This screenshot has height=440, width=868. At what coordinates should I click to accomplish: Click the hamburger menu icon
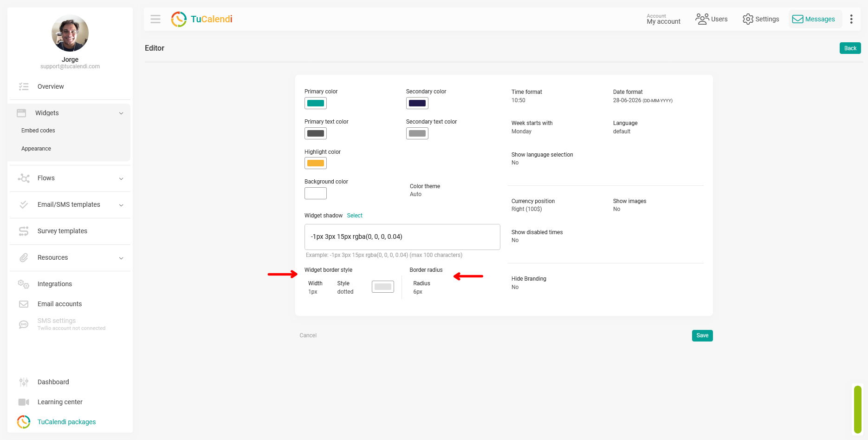[x=155, y=19]
